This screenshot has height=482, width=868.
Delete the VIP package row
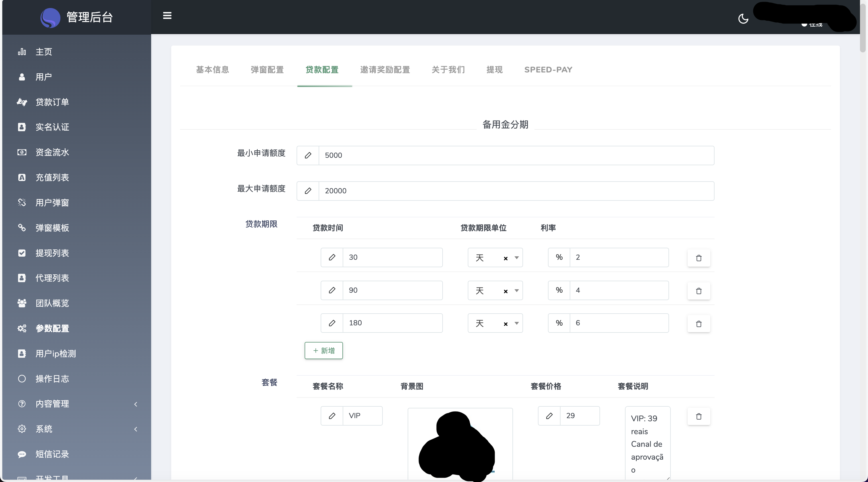[x=699, y=416]
